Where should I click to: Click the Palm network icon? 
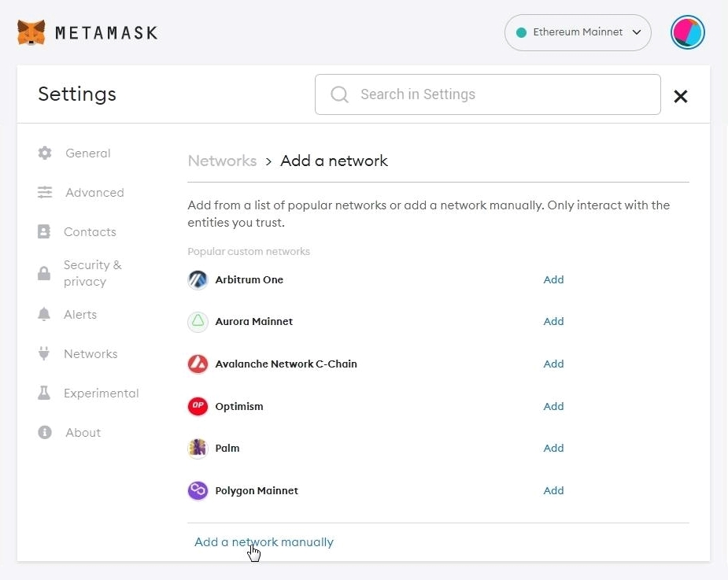click(198, 449)
